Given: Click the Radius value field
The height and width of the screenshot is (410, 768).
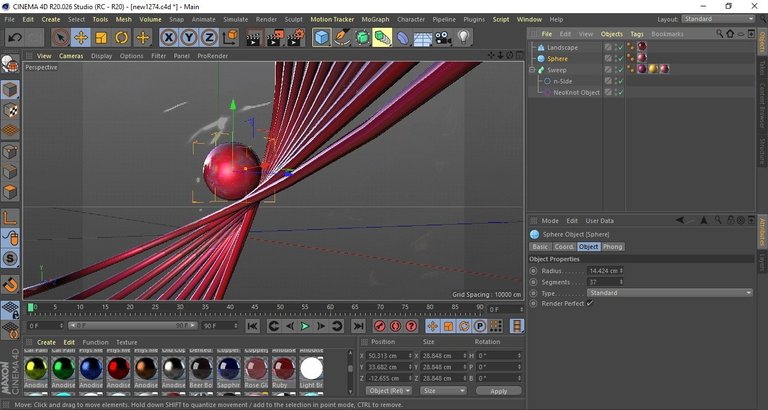Looking at the screenshot, I should click(x=603, y=271).
